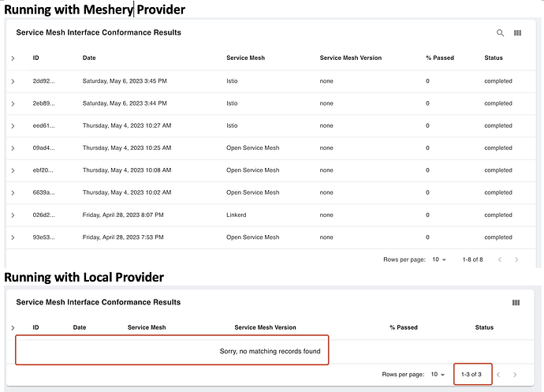The width and height of the screenshot is (544, 392).
Task: Select date Thursday, May 4, 2023 10:27 AM
Action: click(x=127, y=125)
